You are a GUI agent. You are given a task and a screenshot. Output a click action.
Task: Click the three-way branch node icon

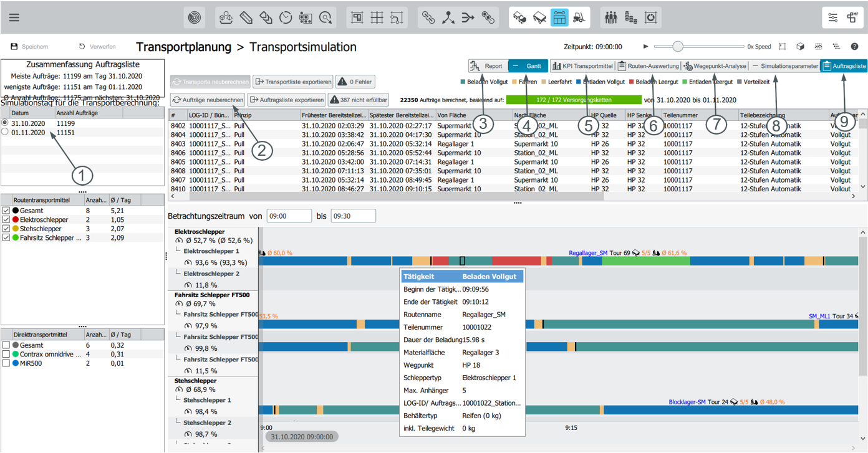point(448,17)
